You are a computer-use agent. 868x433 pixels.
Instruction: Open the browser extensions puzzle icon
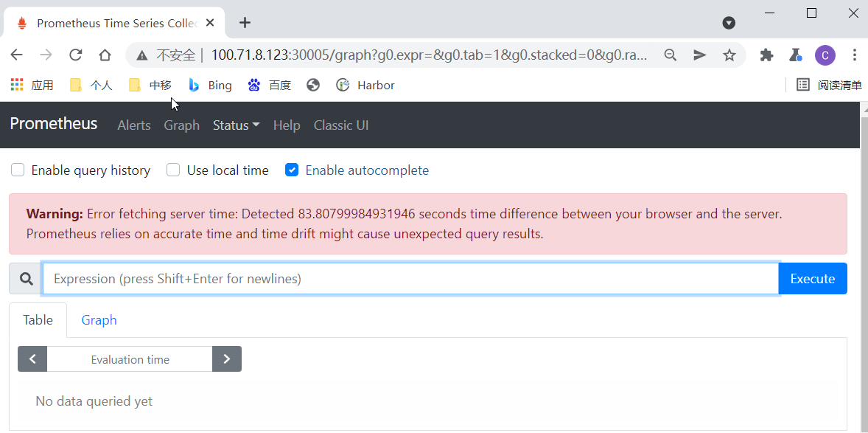coord(766,55)
